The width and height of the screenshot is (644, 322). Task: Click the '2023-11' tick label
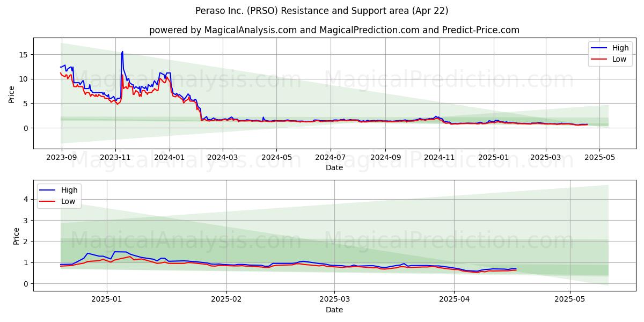115,158
